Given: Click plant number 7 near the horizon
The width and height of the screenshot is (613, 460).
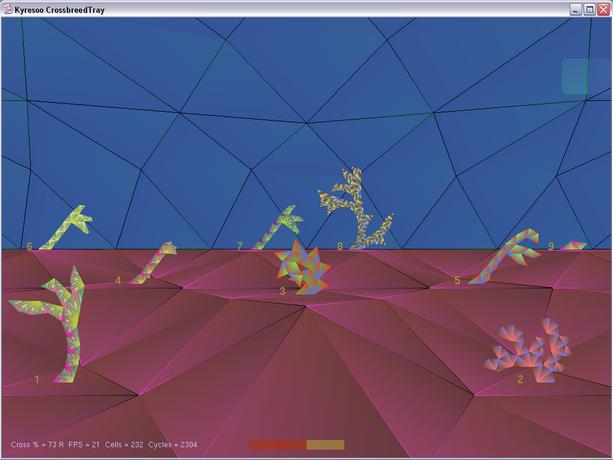Looking at the screenshot, I should point(277,229).
